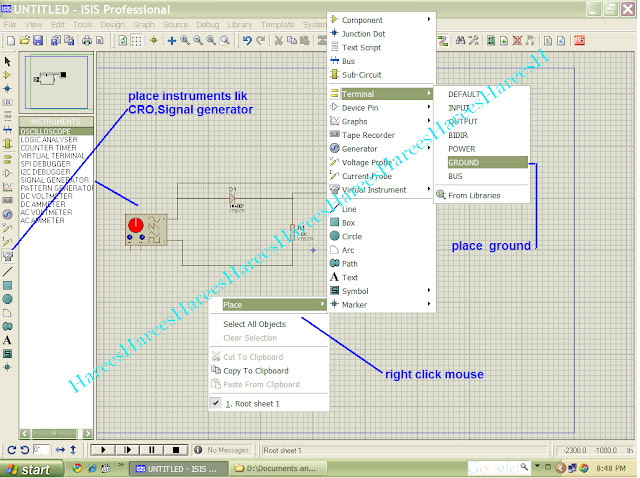This screenshot has width=640, height=478.
Task: Select LOGIC ANALYSER in instruments list
Action: coord(49,140)
